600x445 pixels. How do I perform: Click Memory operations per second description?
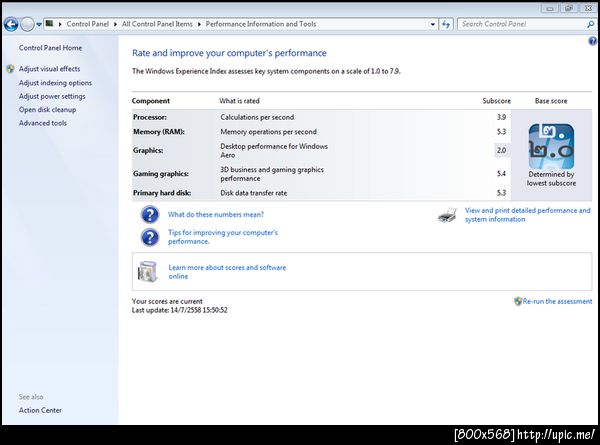pyautogui.click(x=269, y=132)
